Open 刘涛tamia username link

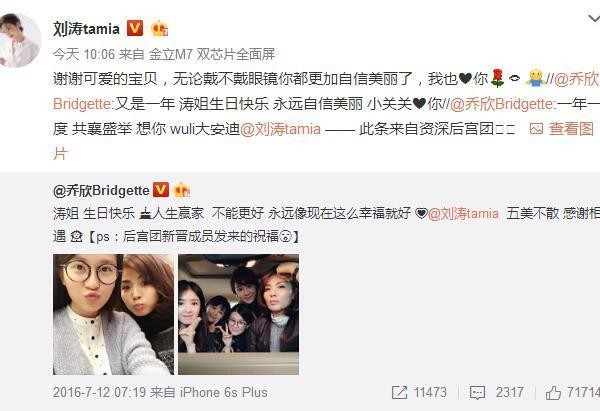(86, 29)
